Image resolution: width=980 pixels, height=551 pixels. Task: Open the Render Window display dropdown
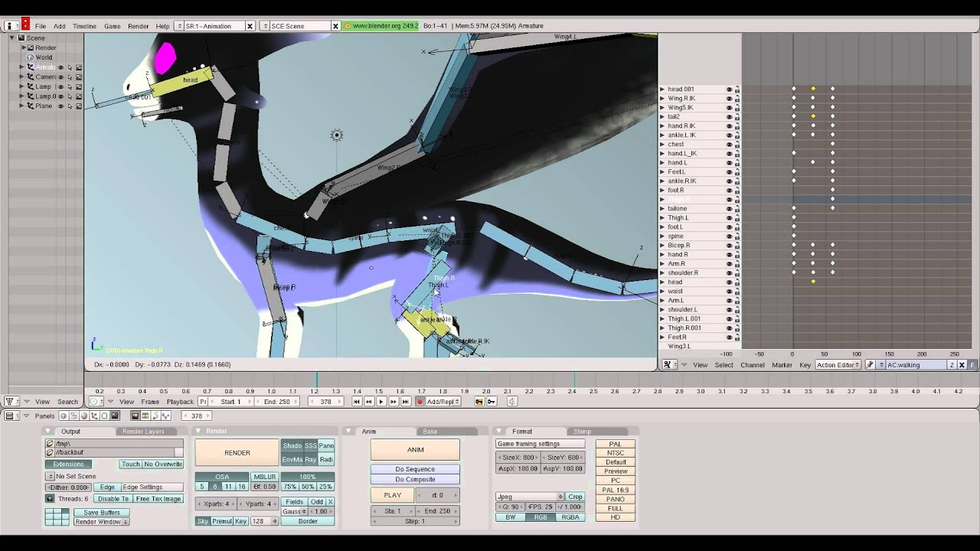click(x=101, y=522)
